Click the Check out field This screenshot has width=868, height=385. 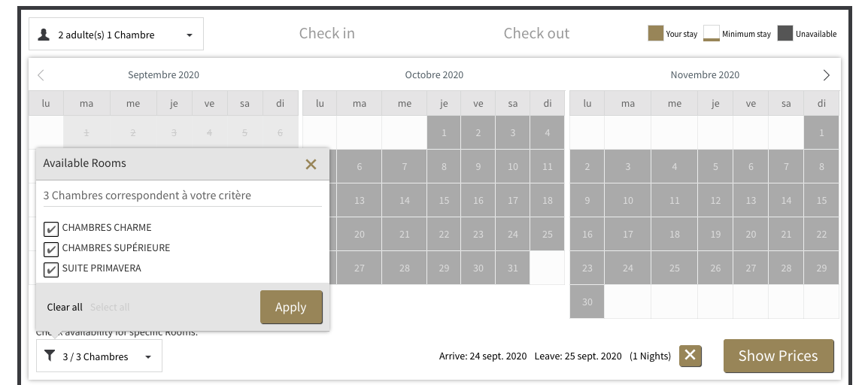coord(536,34)
